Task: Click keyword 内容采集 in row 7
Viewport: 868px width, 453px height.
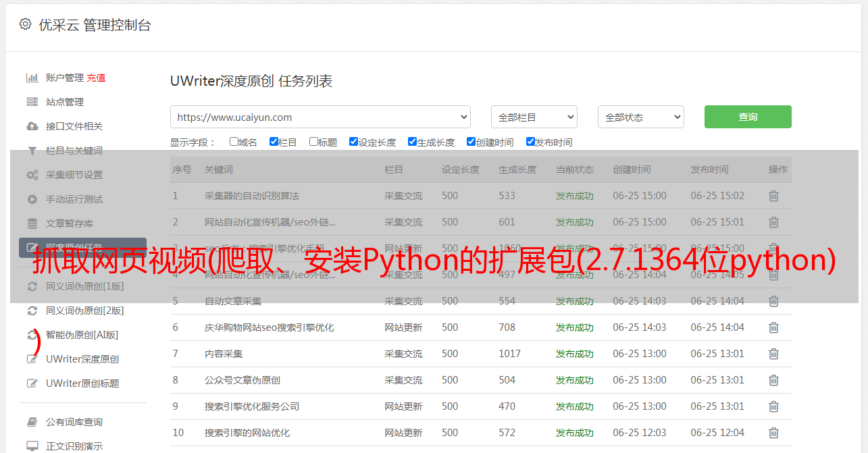Action: [x=224, y=354]
